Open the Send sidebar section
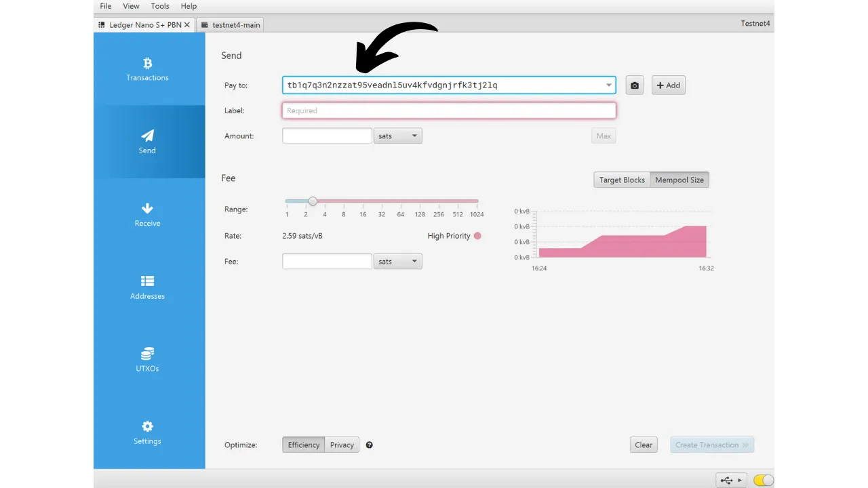This screenshot has width=868, height=488. coord(148,142)
